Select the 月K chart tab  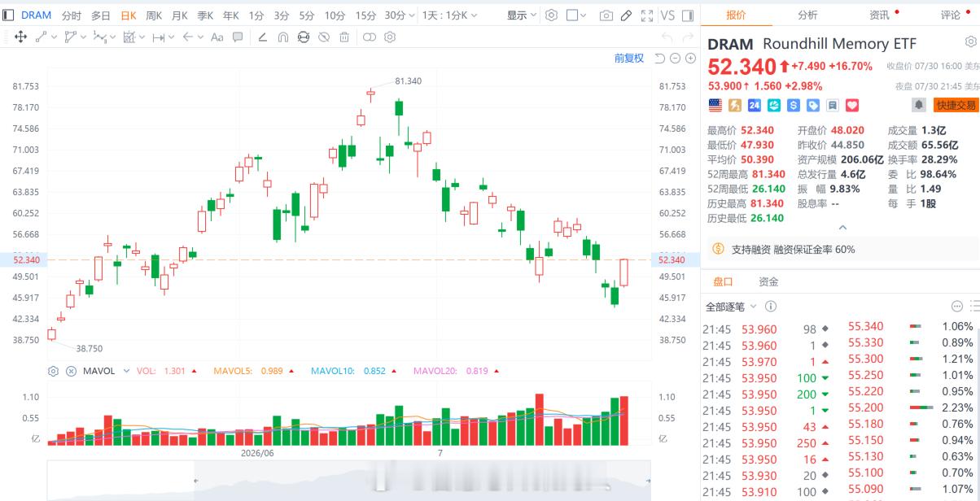click(x=180, y=15)
